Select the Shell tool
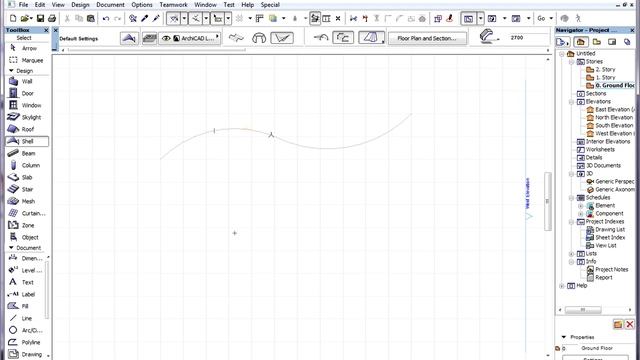The height and width of the screenshot is (360, 640). point(27,141)
